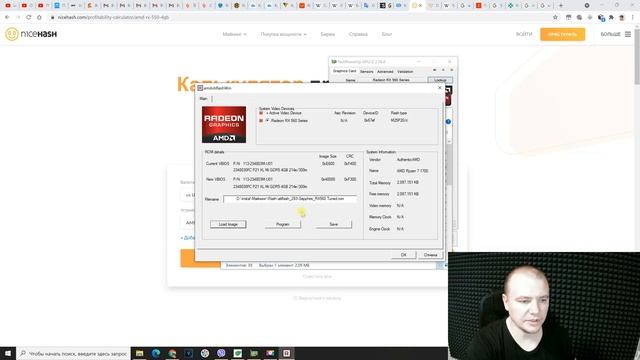Screen dimensions: 640x360
Task: Switch to GPU-Z Advanced tab
Action: [385, 71]
